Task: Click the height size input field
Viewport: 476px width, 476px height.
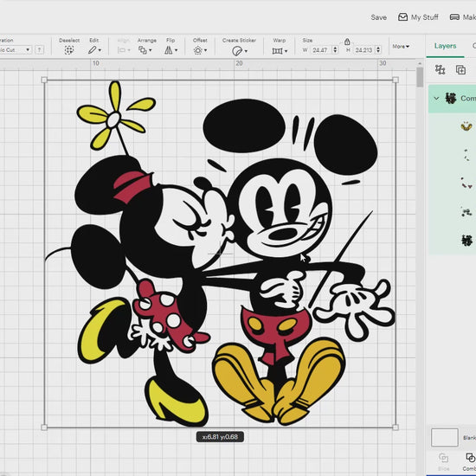Action: [364, 50]
